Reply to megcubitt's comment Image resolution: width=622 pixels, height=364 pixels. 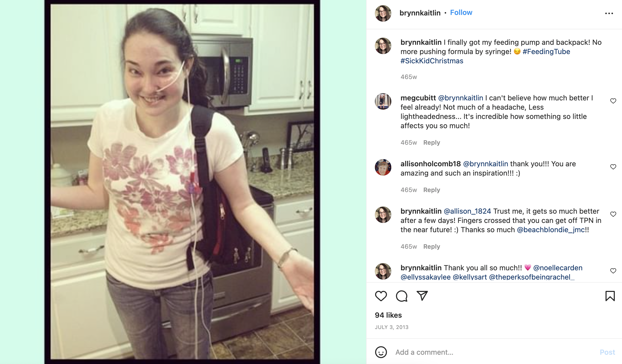(432, 143)
